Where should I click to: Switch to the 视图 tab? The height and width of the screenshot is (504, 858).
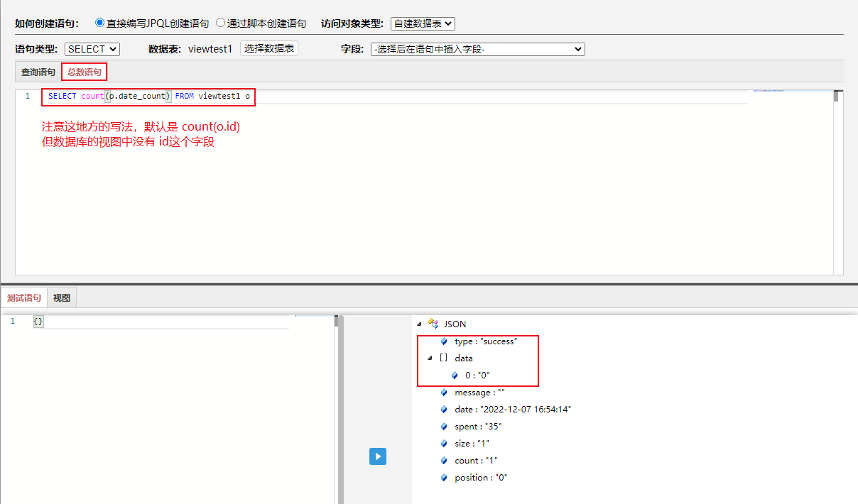pyautogui.click(x=61, y=297)
